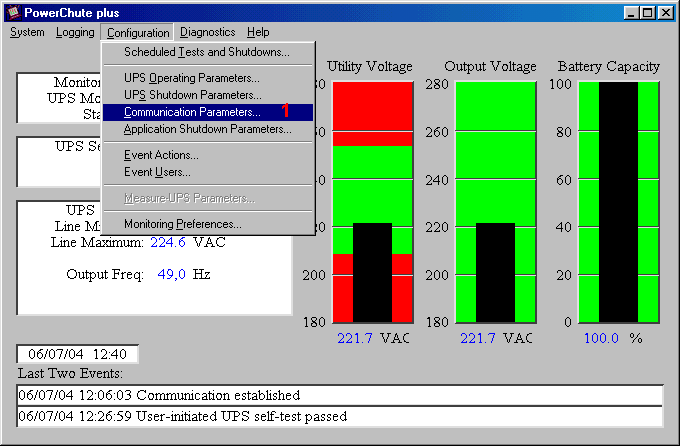Open the Help menu
The image size is (680, 446).
pyautogui.click(x=258, y=32)
